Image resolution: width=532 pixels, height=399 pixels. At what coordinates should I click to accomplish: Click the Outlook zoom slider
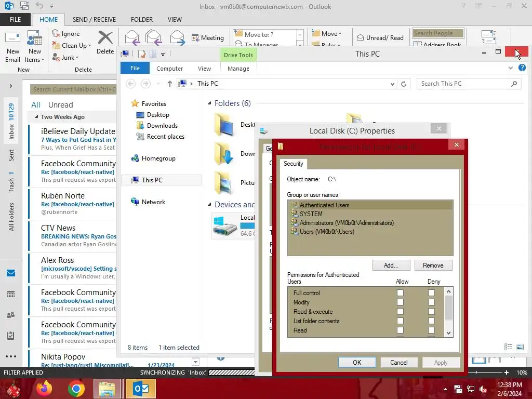(477, 372)
